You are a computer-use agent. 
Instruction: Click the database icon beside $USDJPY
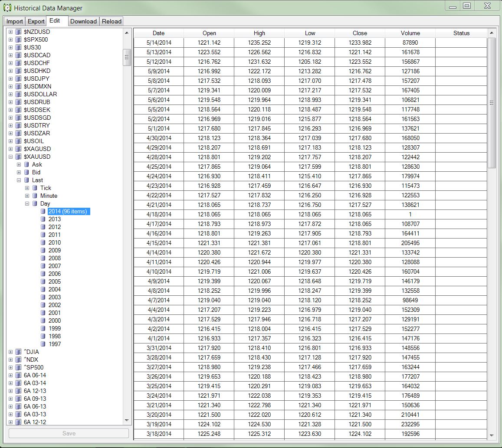(19, 79)
